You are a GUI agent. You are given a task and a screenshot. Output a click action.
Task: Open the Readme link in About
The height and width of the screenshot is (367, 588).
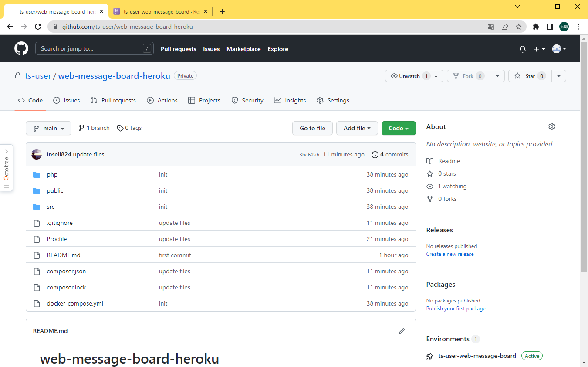click(443, 161)
